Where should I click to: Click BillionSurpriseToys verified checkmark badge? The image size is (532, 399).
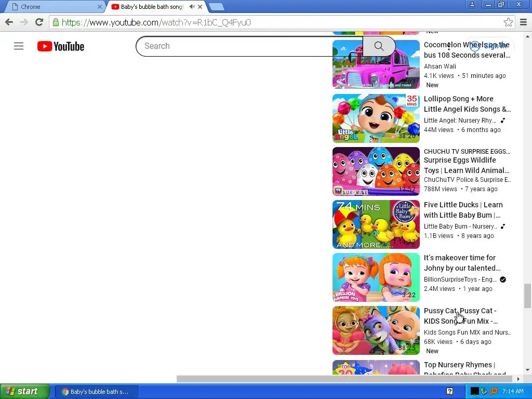pos(503,279)
